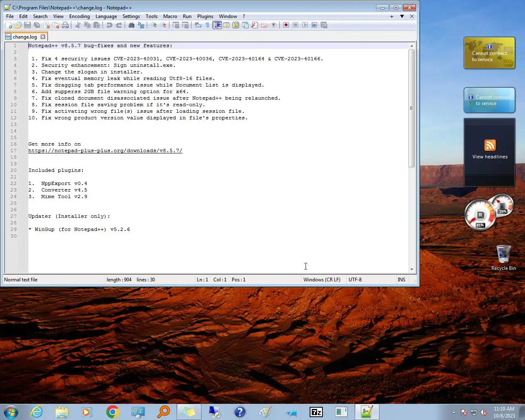525x420 pixels.
Task: Toggle Word wrap in toolbar
Action: tap(198, 25)
